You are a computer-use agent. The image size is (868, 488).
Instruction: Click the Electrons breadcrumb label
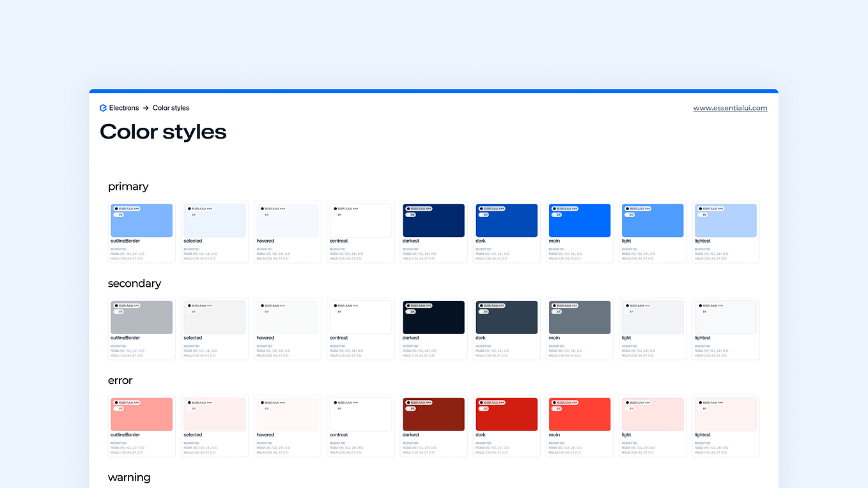(124, 107)
